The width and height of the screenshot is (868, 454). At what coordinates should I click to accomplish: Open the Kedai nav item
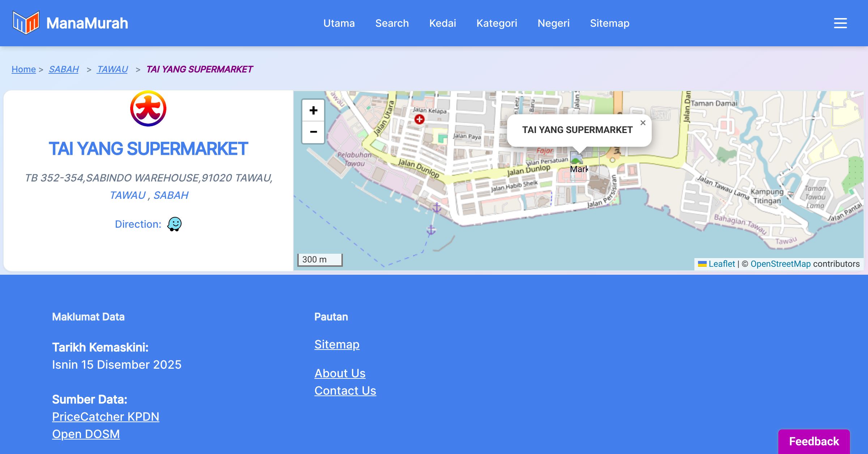(443, 23)
